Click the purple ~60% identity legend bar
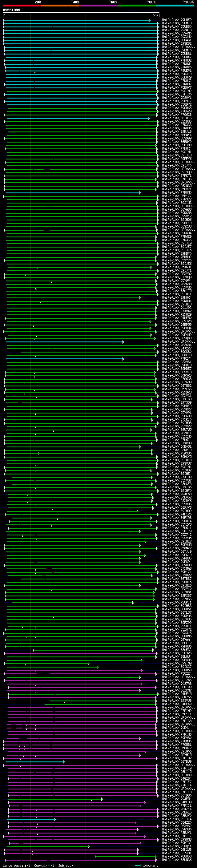The image size is (197, 868). coord(98,6)
